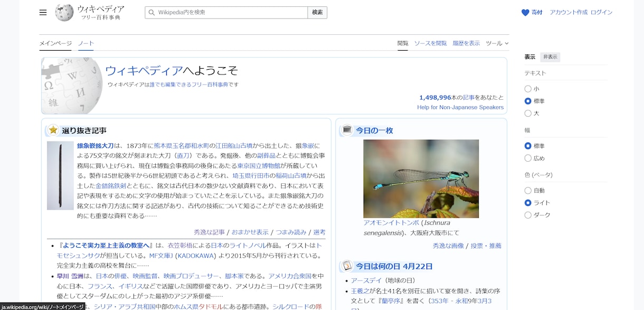This screenshot has height=310, width=644.
Task: Click 秀逸な記事 link
Action: 209,232
